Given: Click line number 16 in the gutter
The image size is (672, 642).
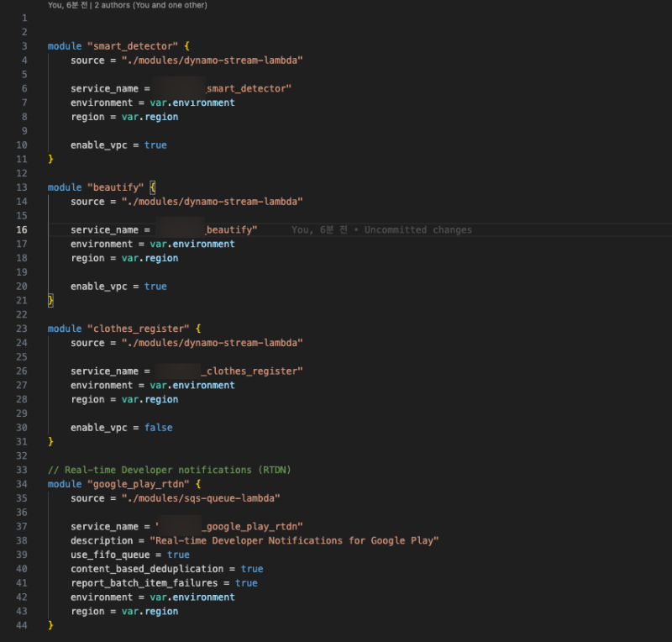Looking at the screenshot, I should (x=22, y=229).
